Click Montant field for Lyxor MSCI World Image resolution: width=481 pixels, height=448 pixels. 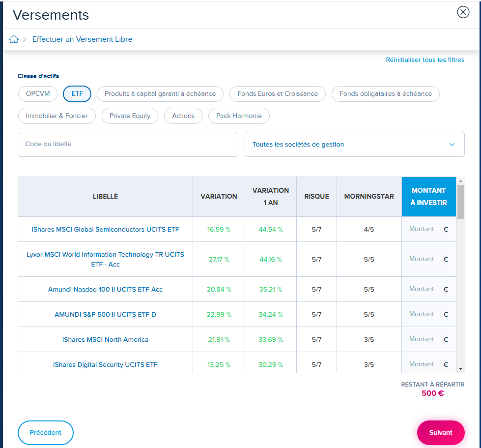click(x=428, y=259)
